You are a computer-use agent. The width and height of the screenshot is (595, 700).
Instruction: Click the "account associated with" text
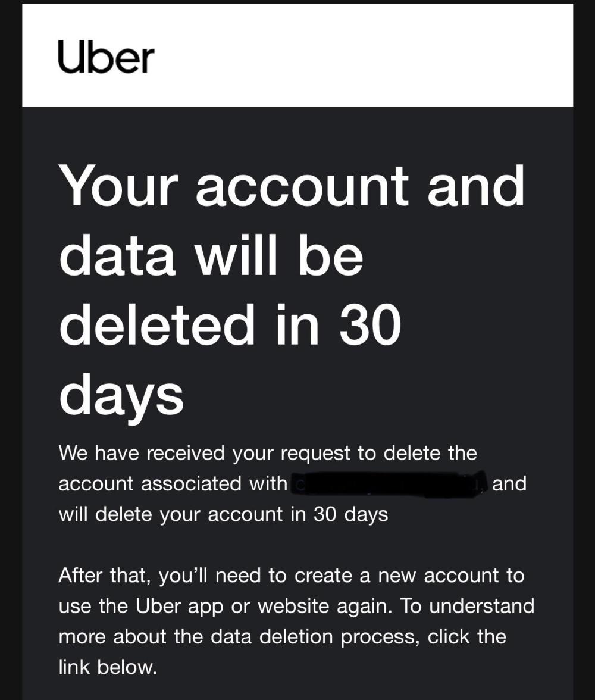173,483
